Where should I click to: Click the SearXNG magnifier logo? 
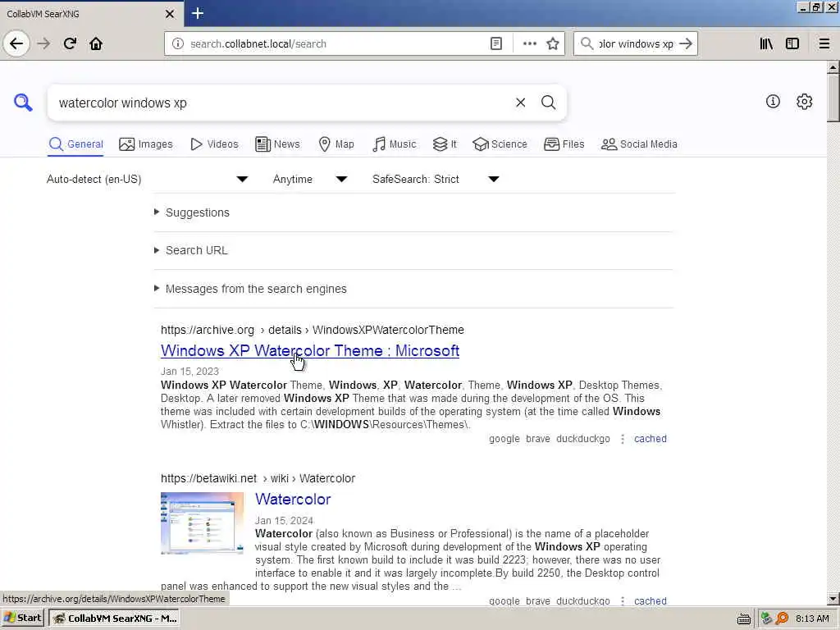point(23,103)
